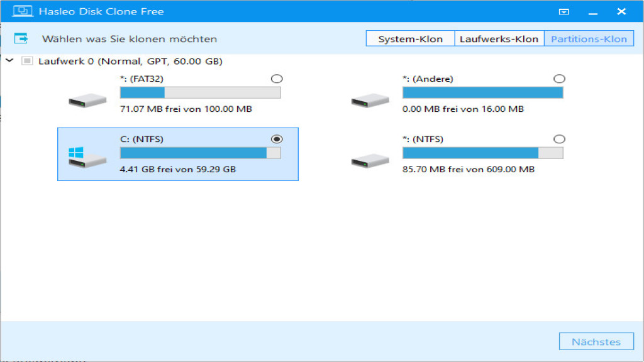This screenshot has width=644, height=362.
Task: Open the Laufwerks-Klon mode
Action: point(499,38)
